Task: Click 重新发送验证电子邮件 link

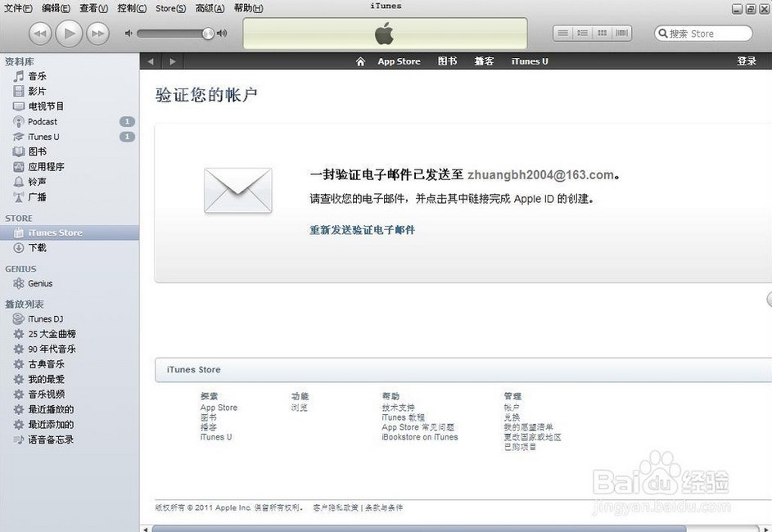Action: pyautogui.click(x=363, y=230)
